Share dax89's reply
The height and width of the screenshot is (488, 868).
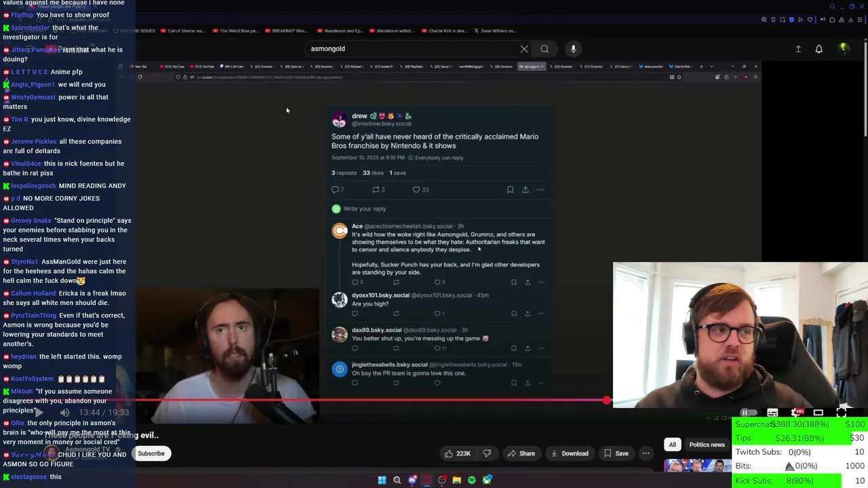(527, 348)
